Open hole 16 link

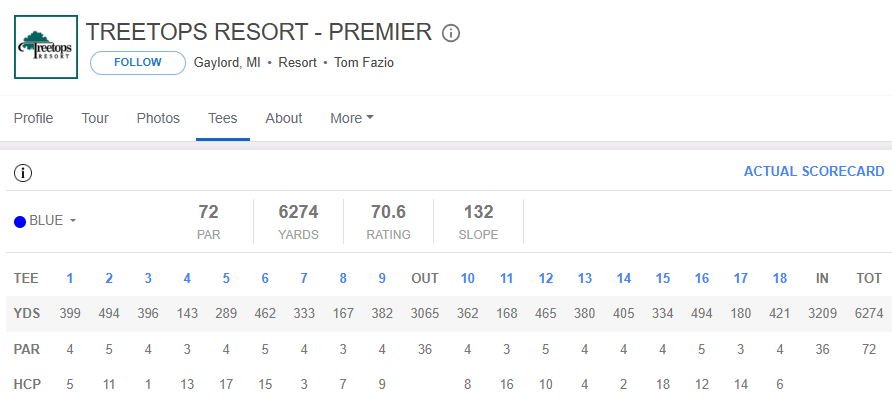[701, 278]
